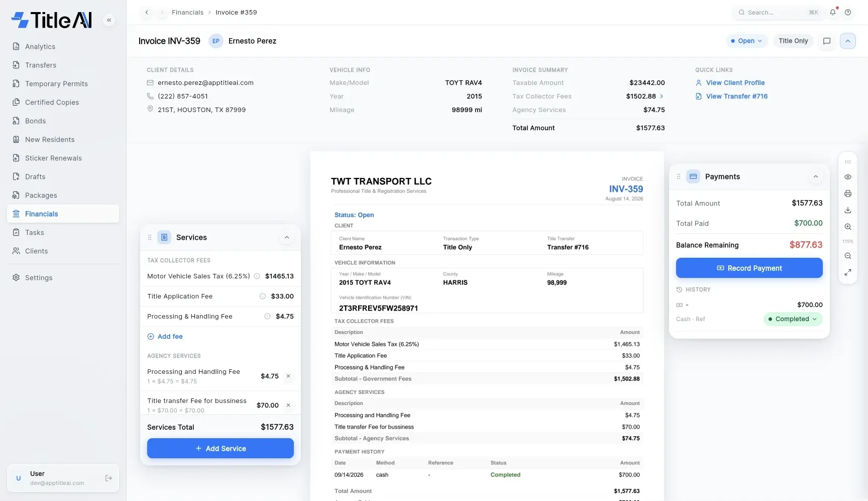Open invoice comments chat icon
This screenshot has width=868, height=501.
click(827, 41)
